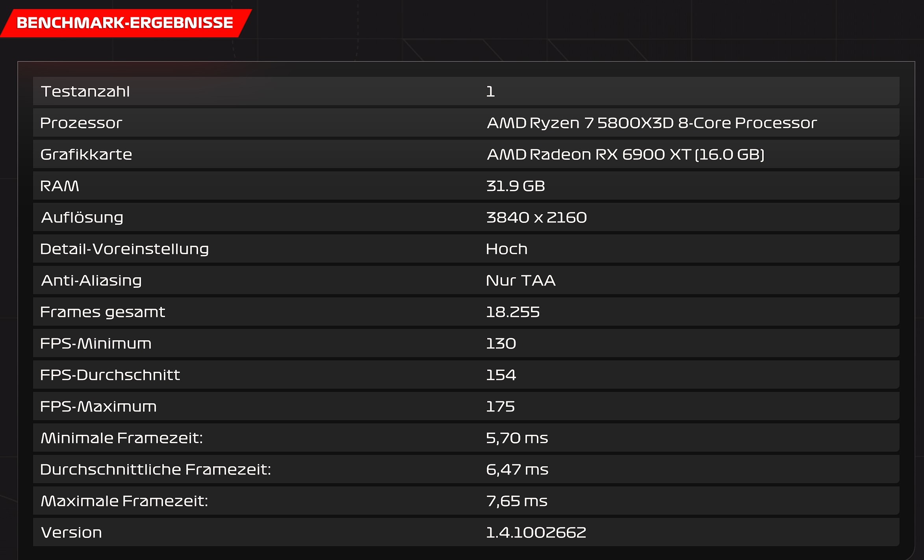Image resolution: width=924 pixels, height=560 pixels.
Task: Select the 31.9 GB value
Action: tap(515, 186)
